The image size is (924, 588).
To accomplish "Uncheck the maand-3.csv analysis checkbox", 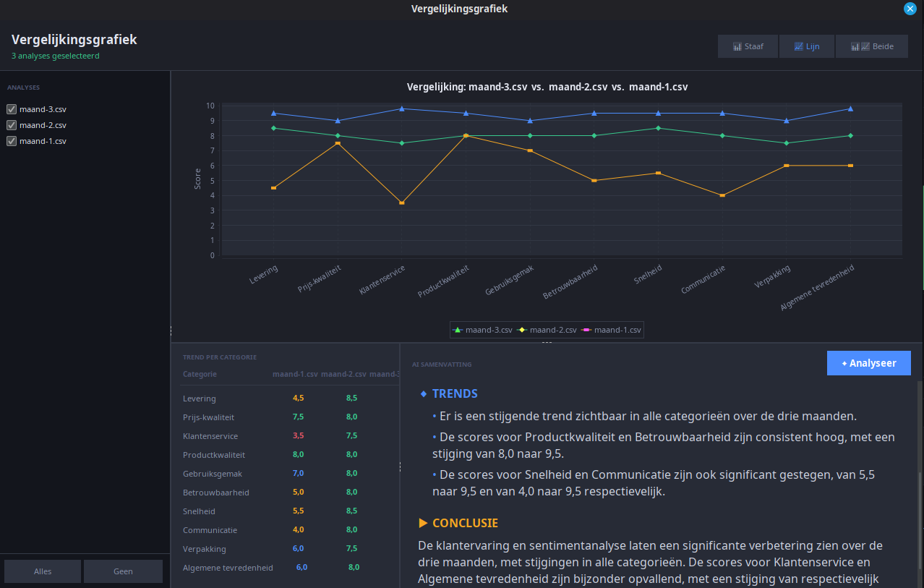I will point(12,109).
